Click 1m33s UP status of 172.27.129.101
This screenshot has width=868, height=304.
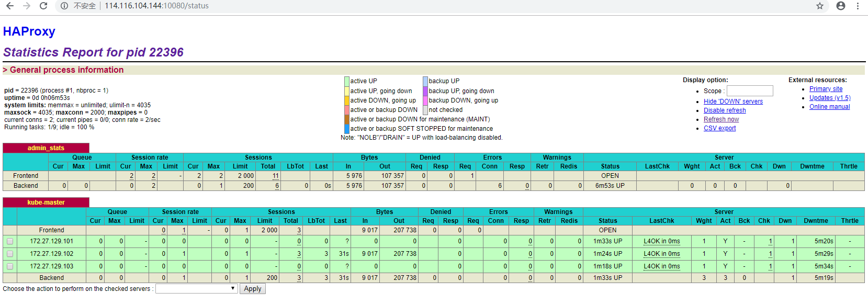point(607,241)
